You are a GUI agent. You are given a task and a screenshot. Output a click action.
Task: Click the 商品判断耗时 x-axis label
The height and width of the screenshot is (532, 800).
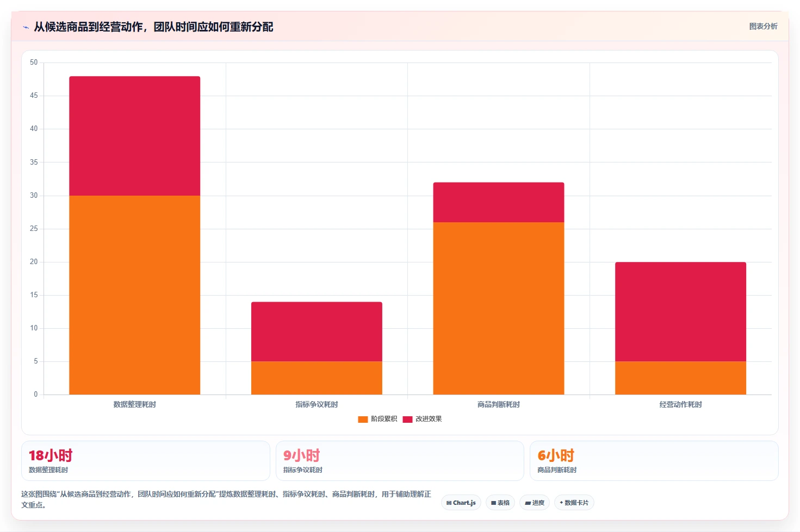(499, 404)
